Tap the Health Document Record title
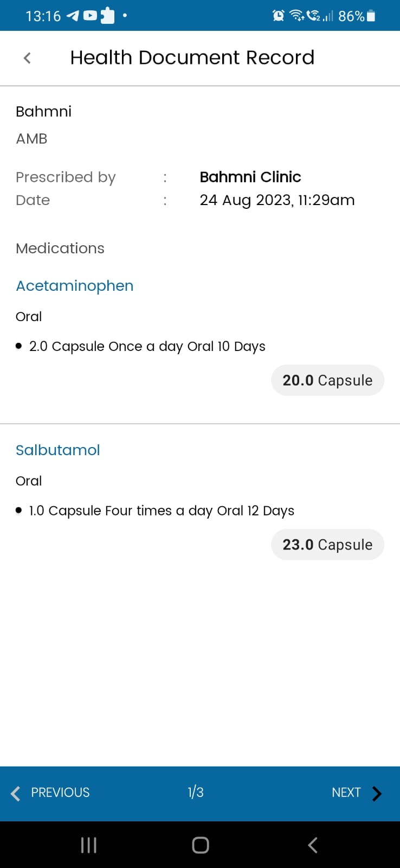 point(192,58)
